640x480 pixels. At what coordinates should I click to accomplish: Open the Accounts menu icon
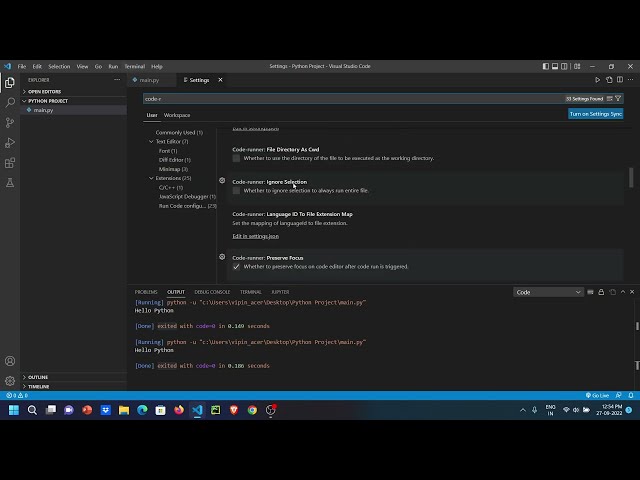[10, 361]
